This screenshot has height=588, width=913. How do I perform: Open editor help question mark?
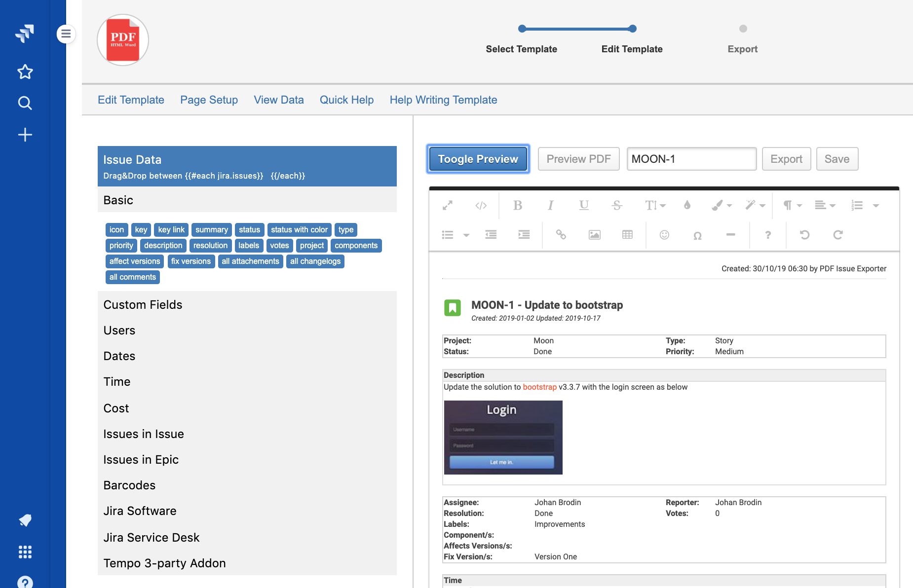(x=768, y=235)
